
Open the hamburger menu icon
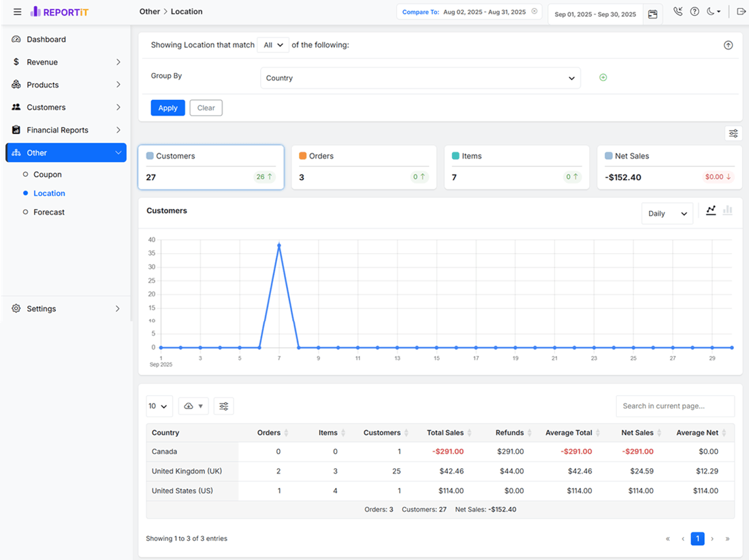click(17, 12)
